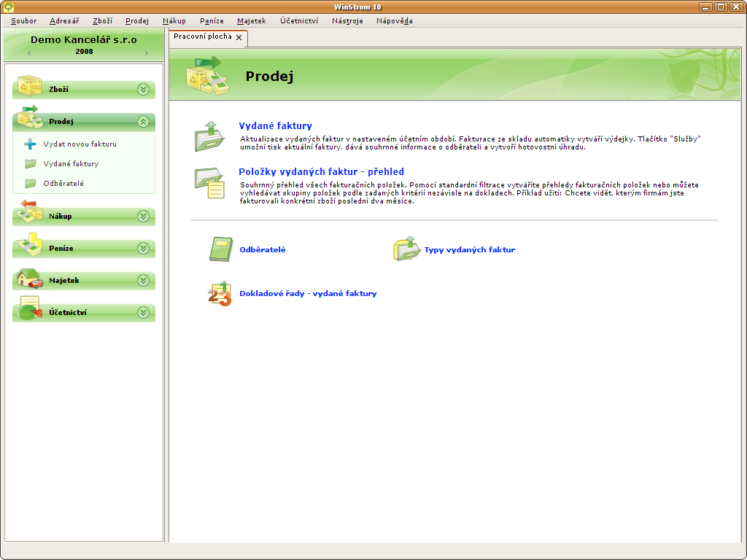Expand the Nákup sidebar section

click(143, 216)
